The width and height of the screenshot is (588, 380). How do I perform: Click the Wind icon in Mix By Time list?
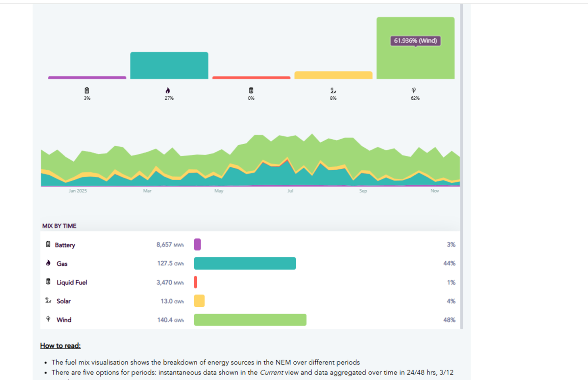48,320
